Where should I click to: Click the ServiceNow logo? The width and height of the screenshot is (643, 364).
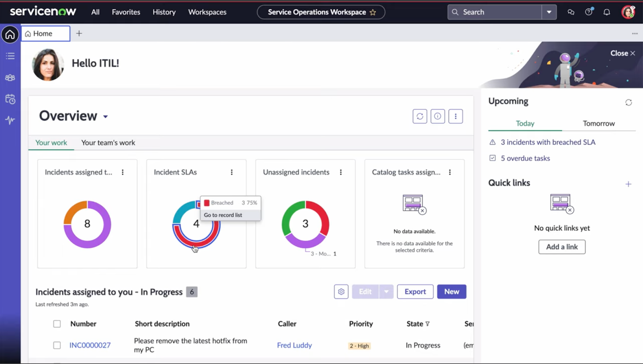(43, 12)
